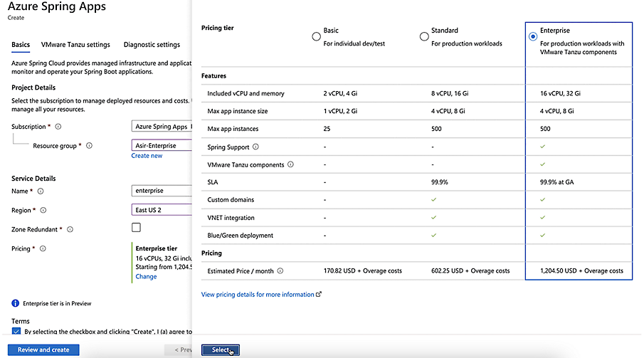Uncheck the Terms agreement checkbox
Viewport: 644px width, 358px height.
(x=16, y=332)
